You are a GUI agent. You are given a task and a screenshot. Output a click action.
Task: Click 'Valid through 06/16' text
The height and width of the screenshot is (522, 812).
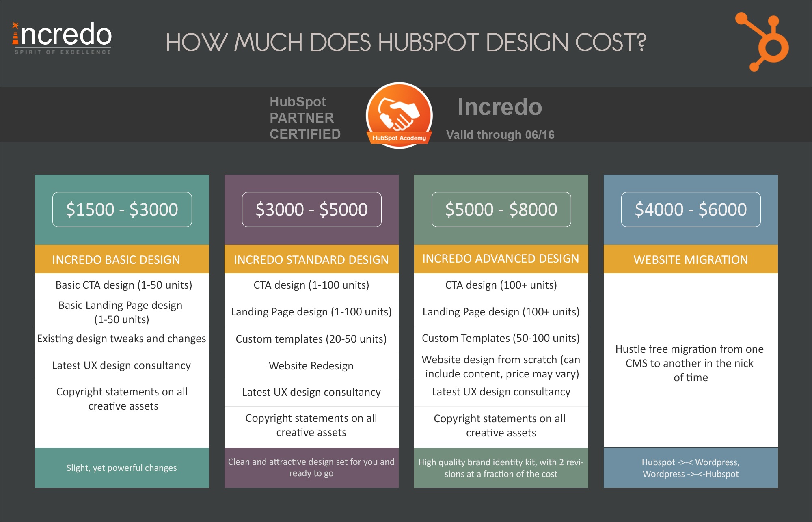[x=500, y=135]
